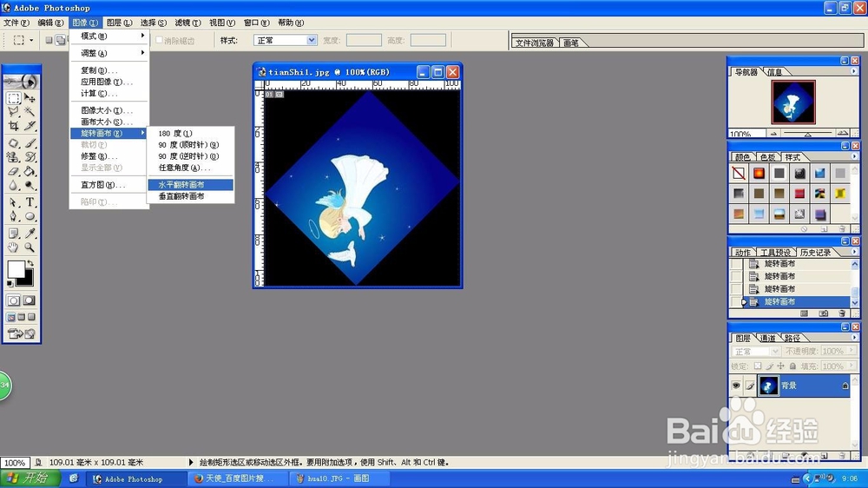Switch to Standard edit mode
The height and width of the screenshot is (488, 868).
(14, 300)
